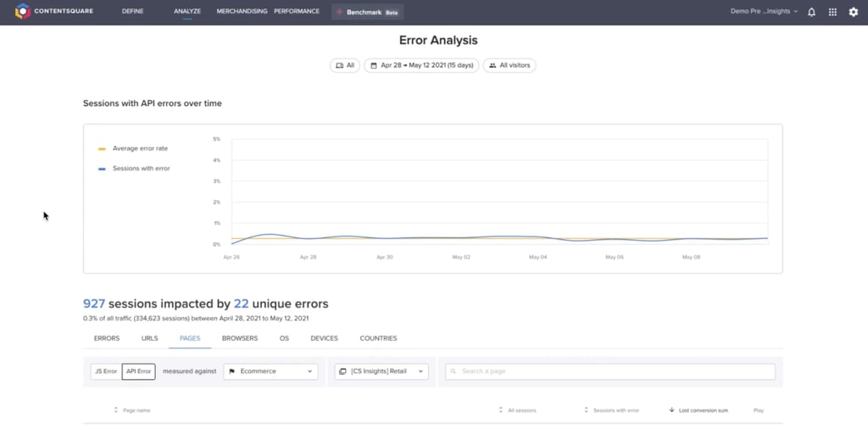The height and width of the screenshot is (434, 868).
Task: Open the settings gear icon
Action: [854, 12]
